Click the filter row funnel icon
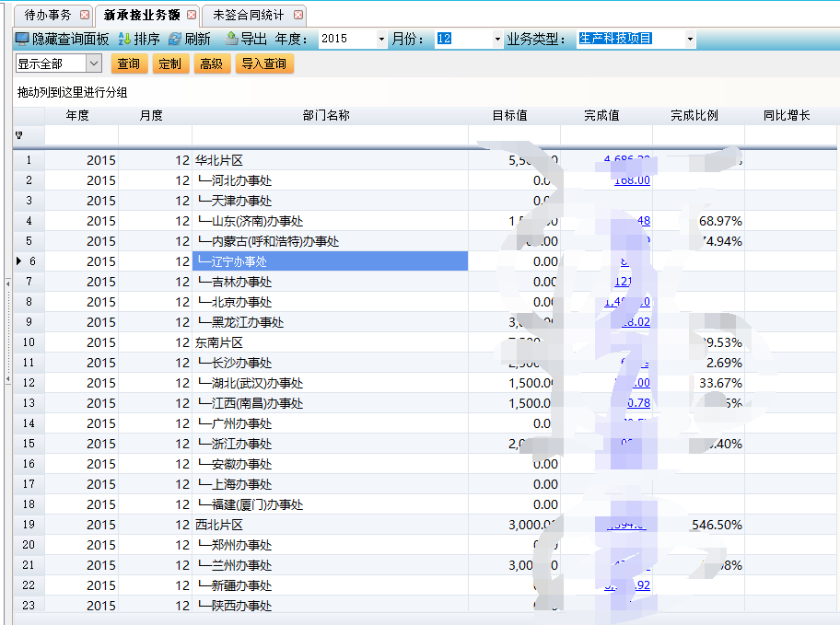840x625 pixels. tap(18, 135)
